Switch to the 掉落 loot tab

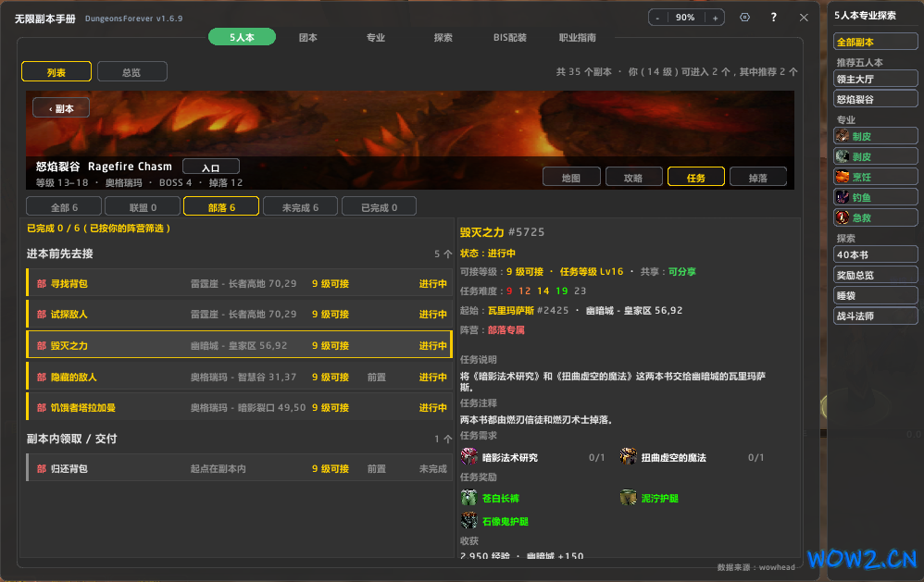(x=758, y=177)
